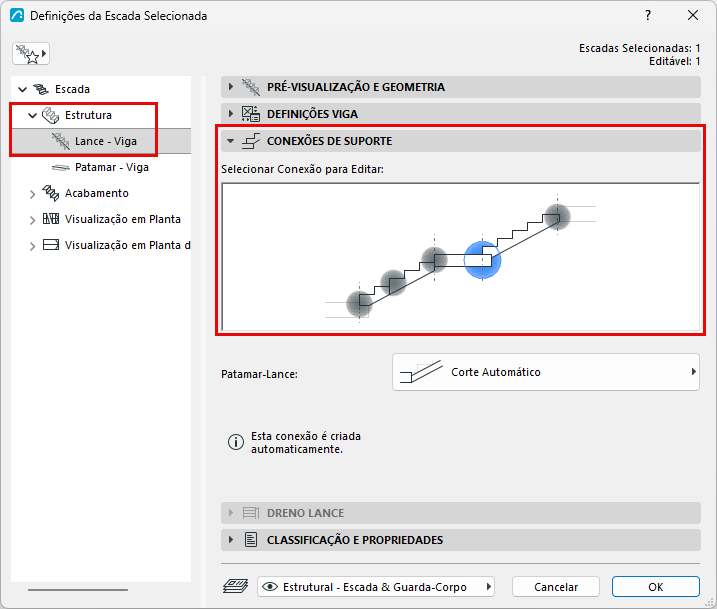Open the Corte Automático dropdown
Viewport: 717px width, 609px height.
[x=546, y=372]
